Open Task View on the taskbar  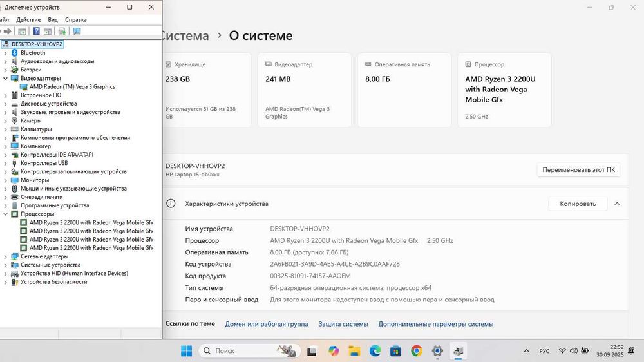click(312, 351)
